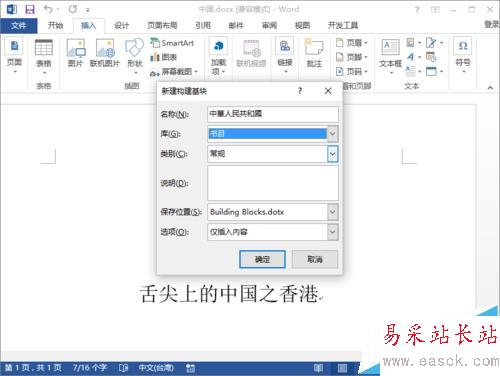Viewport: 500px width, 376px height.
Task: Switch to read mode view icon
Action: (x=318, y=368)
